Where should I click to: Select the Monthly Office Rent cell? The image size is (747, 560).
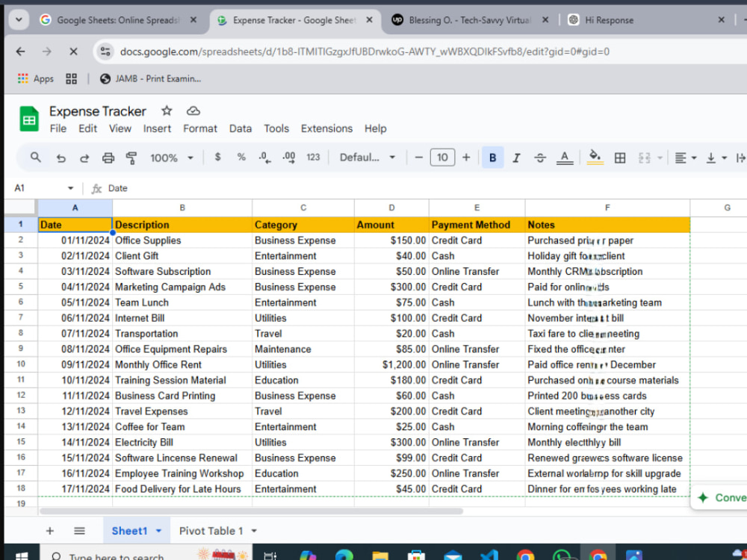[x=182, y=365]
